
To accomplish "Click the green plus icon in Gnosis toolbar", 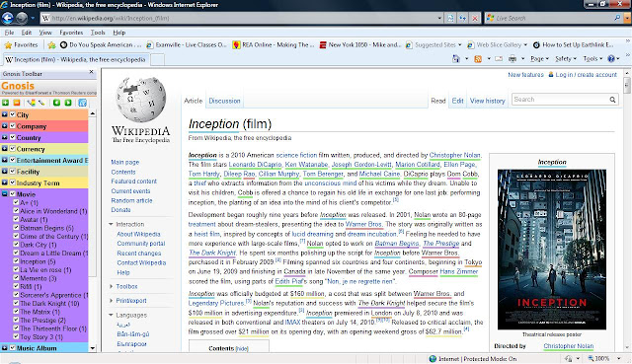I will click(5, 103).
